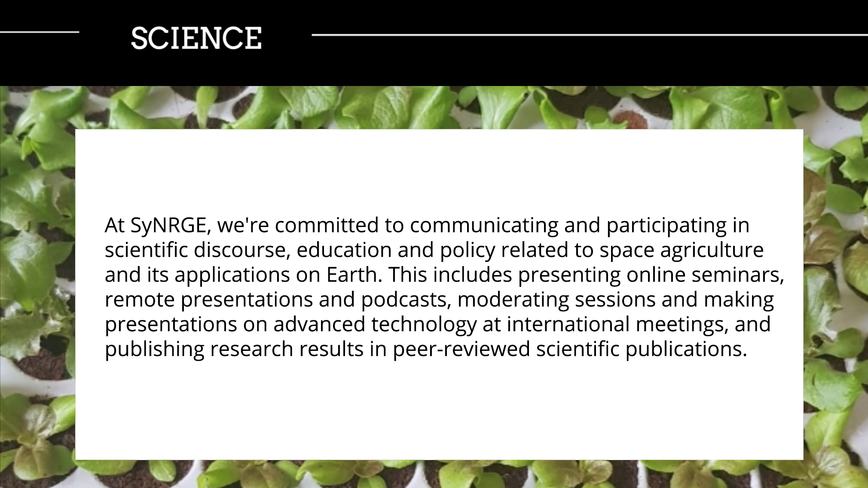This screenshot has width=868, height=488.
Task: Click the word publications at paragraph end
Action: (686, 349)
